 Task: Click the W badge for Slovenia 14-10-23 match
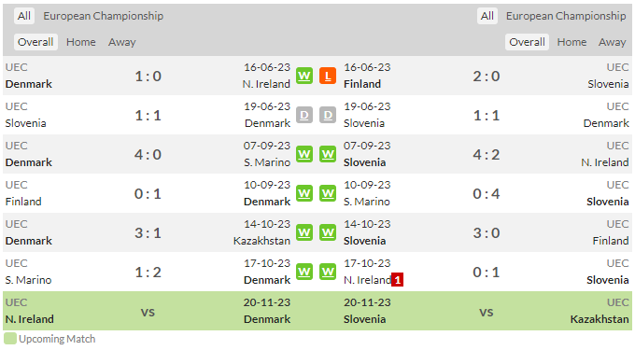click(328, 232)
